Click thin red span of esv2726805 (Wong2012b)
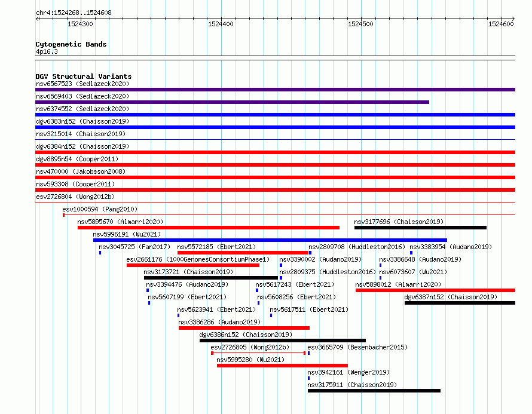 pos(259,353)
